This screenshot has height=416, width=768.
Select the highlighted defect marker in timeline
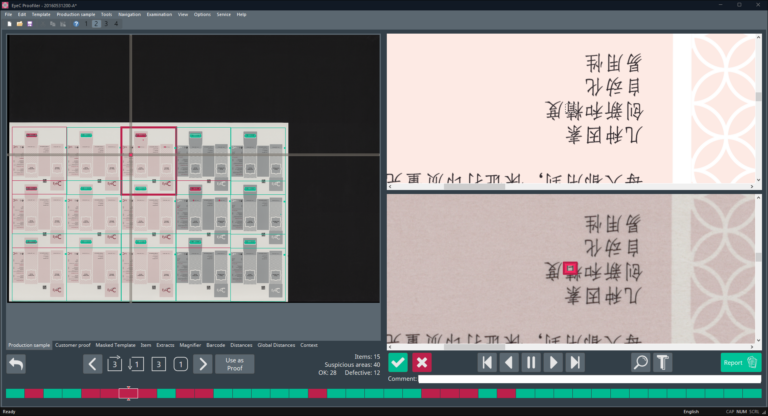click(128, 393)
